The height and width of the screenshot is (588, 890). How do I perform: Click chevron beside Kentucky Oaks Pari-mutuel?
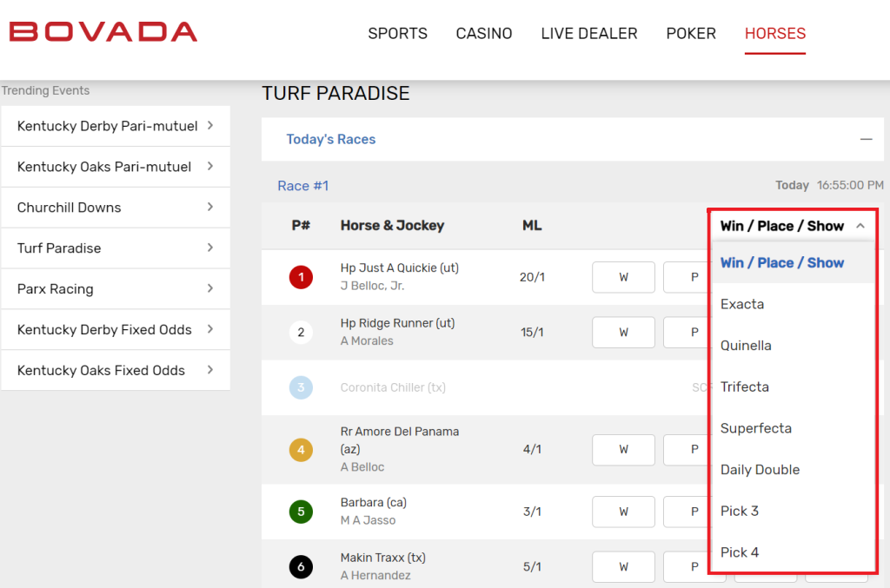pyautogui.click(x=210, y=166)
